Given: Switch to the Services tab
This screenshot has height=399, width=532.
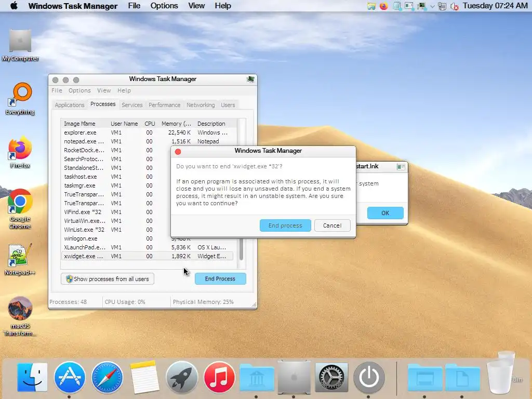Looking at the screenshot, I should pos(132,105).
